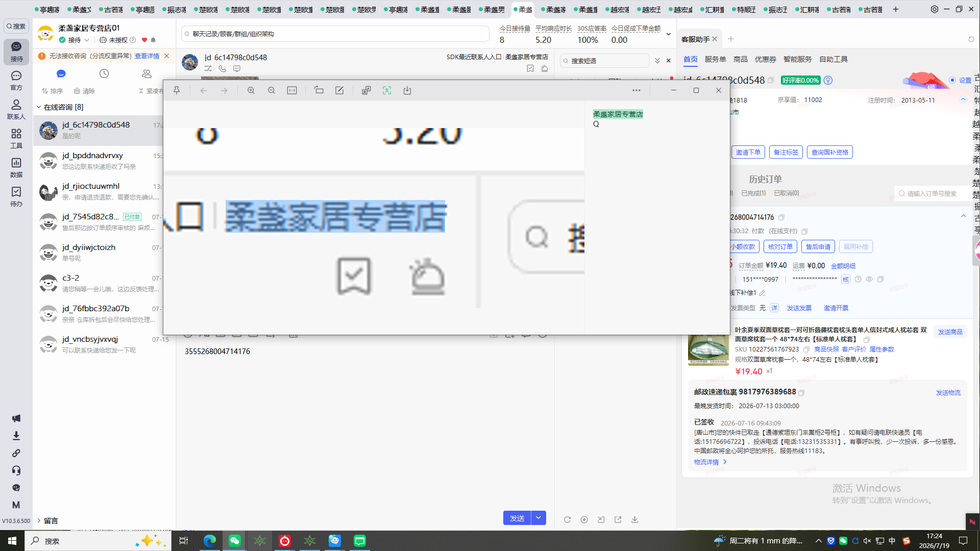The height and width of the screenshot is (551, 980).
Task: Zoom in on the previewed image
Action: point(251,90)
